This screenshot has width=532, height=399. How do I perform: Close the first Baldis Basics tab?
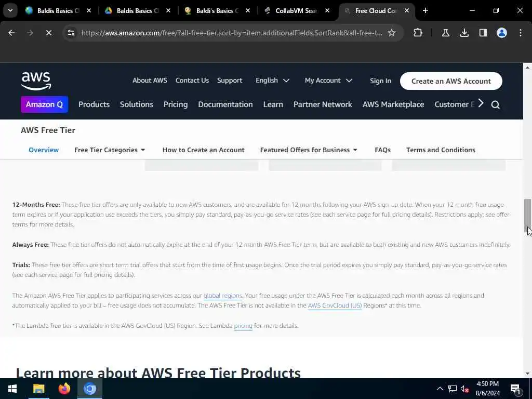89,10
